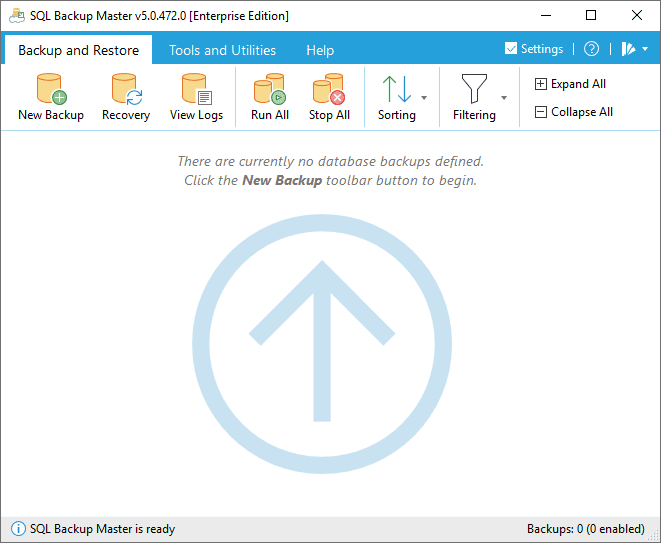Close the SQL Backup Master window
This screenshot has height=543, width=661.
click(x=637, y=16)
